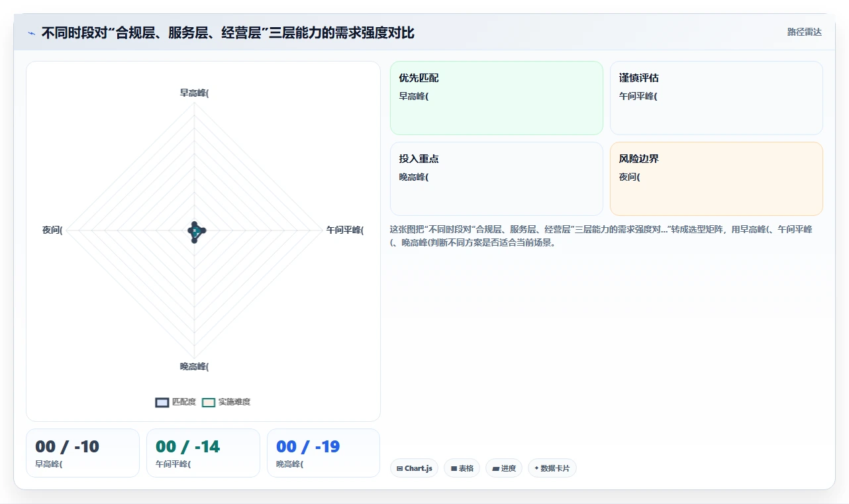Click 晚高峰( text in 投入重点 card
The height and width of the screenshot is (504, 849).
(414, 177)
